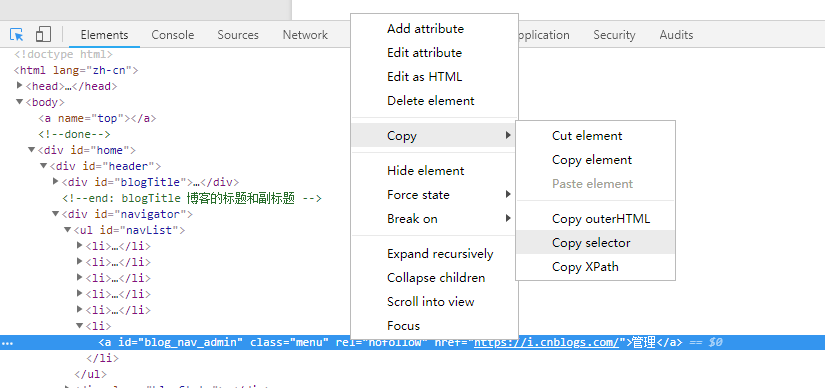
Task: Select Edit as HTML
Action: click(435, 77)
